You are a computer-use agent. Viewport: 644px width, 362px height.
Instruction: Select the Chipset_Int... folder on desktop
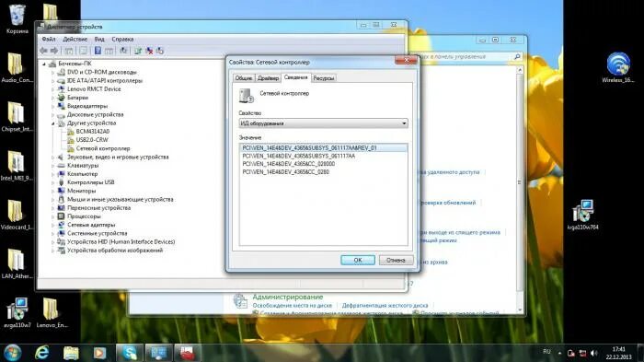17,116
